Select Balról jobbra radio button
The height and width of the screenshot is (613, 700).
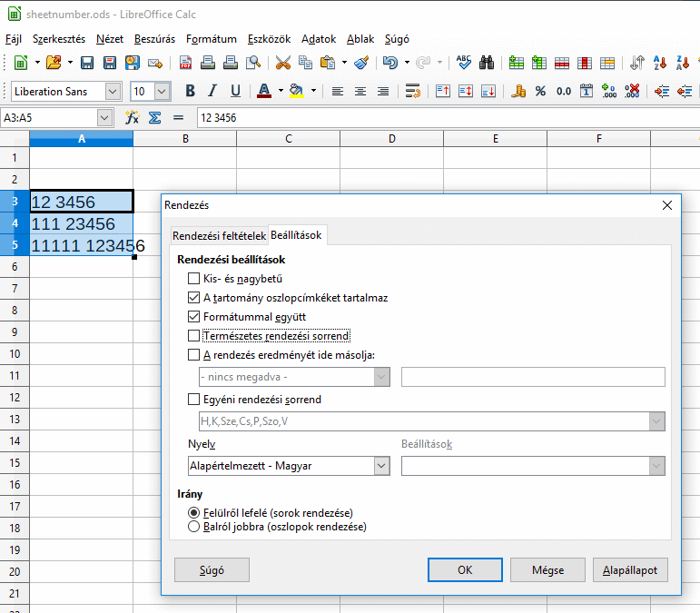193,526
